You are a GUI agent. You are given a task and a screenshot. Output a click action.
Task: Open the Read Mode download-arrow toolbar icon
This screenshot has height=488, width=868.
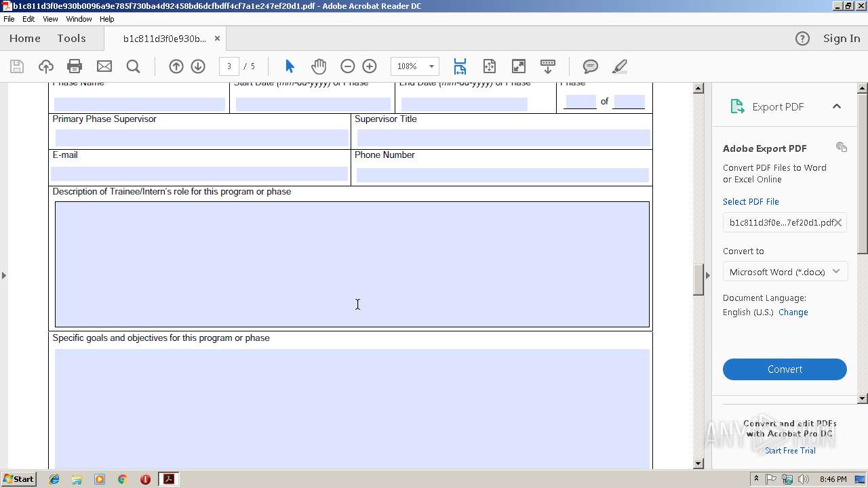pyautogui.click(x=548, y=66)
